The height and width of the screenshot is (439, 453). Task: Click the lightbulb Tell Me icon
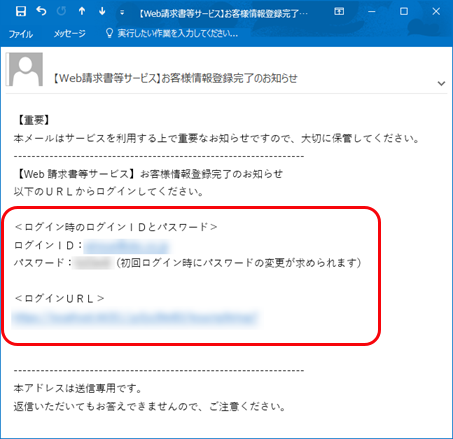[109, 33]
